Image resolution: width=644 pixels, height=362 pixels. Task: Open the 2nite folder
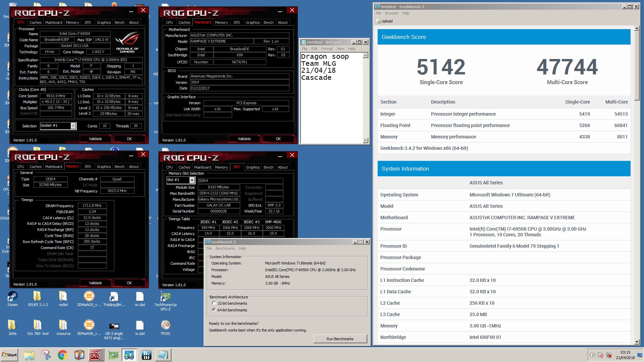[12, 327]
